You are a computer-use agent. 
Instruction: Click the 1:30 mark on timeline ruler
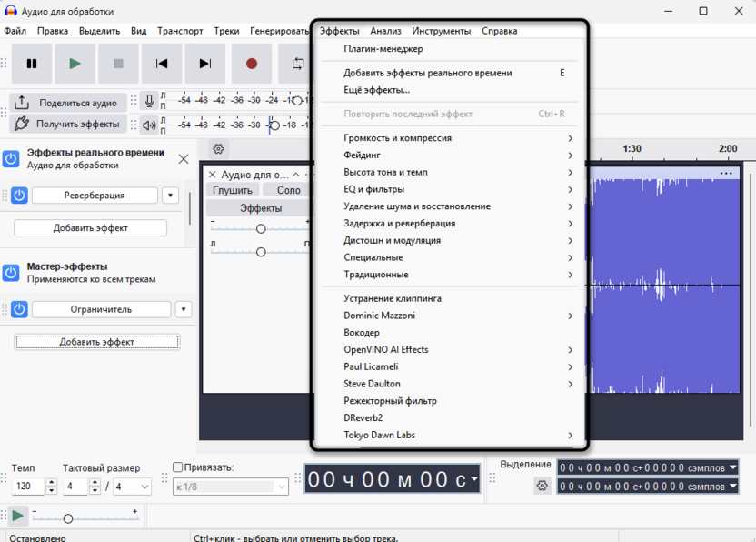pyautogui.click(x=632, y=148)
